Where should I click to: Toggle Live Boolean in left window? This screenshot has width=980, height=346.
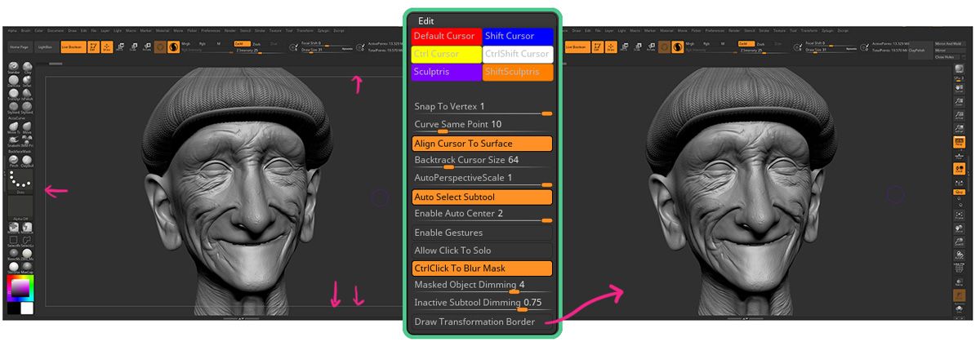point(73,47)
